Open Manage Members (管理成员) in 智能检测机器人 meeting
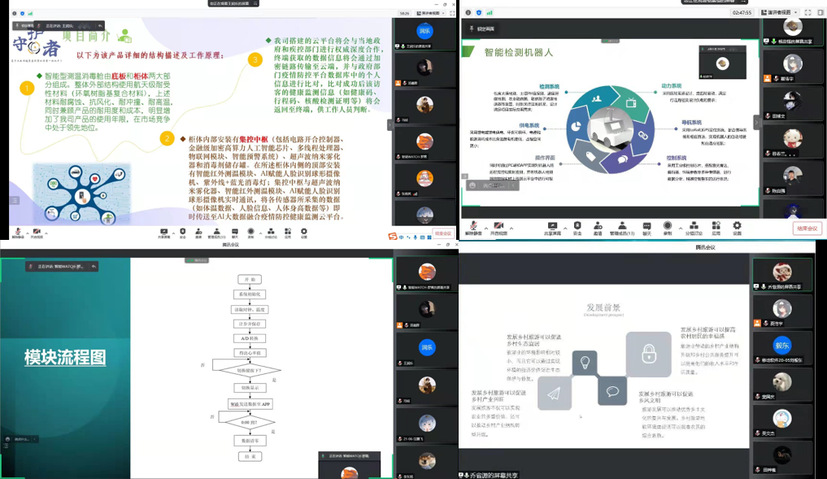Screen dimensions: 827x479 (625, 229)
